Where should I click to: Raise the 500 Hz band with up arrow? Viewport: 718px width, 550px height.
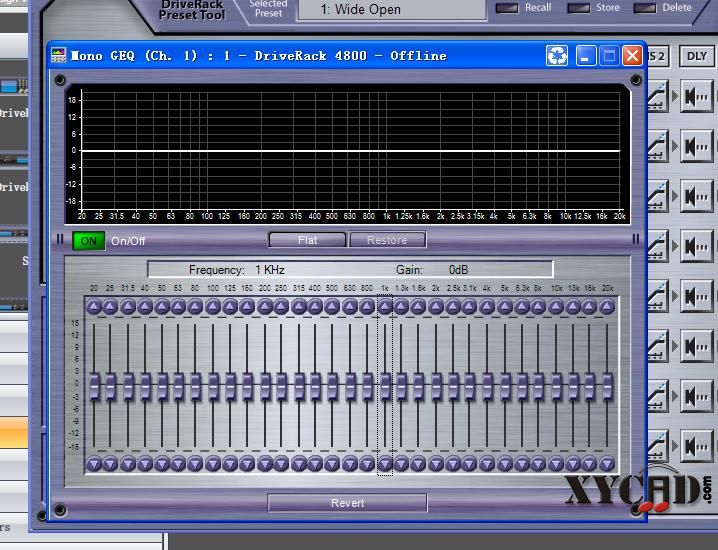pos(332,306)
